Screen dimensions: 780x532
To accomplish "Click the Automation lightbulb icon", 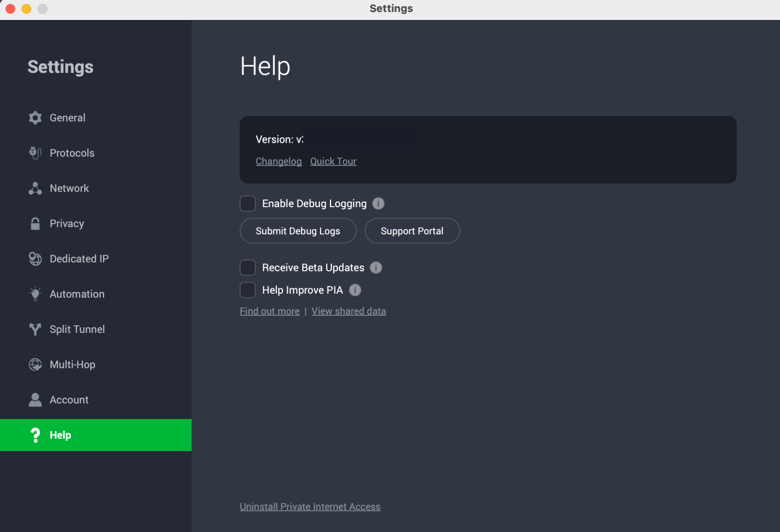I will (35, 294).
